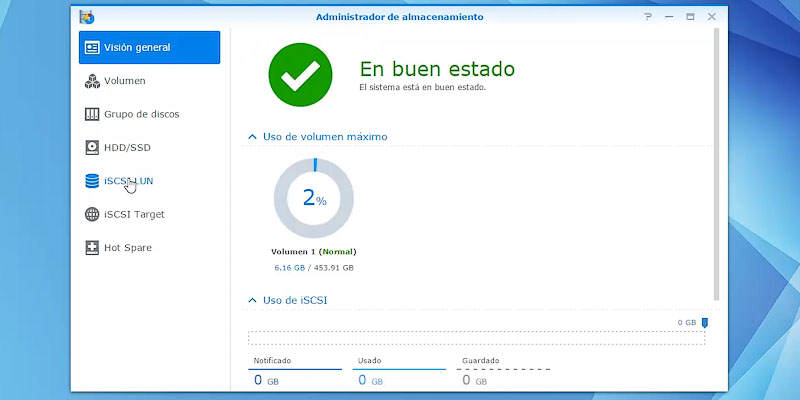
Task: Open the iSCSI LUN page
Action: pyautogui.click(x=149, y=181)
